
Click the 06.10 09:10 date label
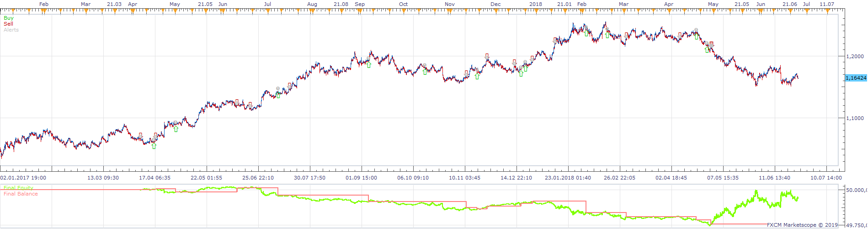(x=413, y=178)
